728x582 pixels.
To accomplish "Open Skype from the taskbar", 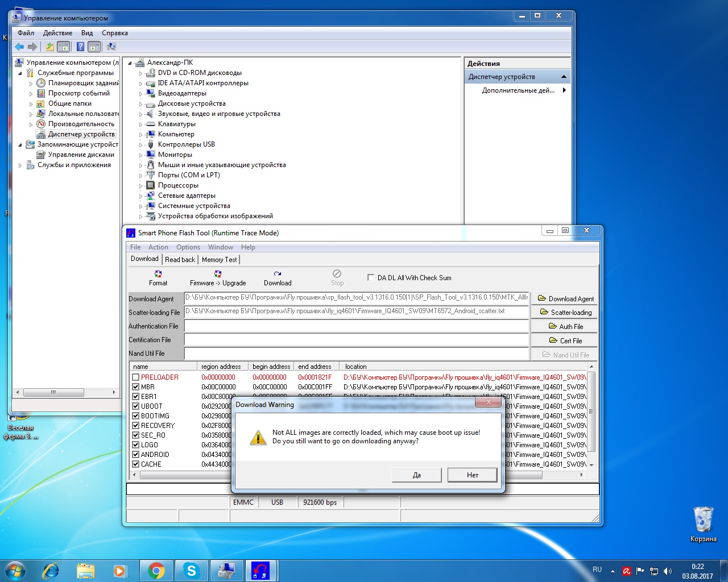I will click(x=191, y=571).
